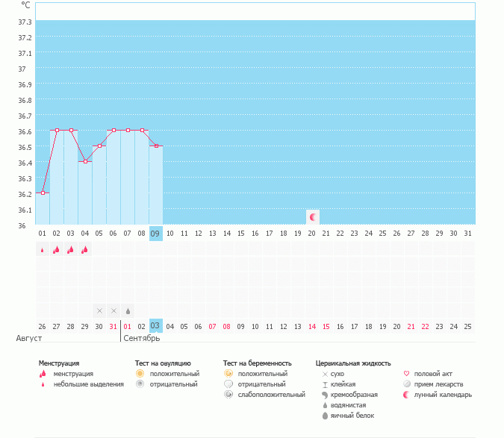This screenshot has width=504, height=438.
Task: Click the intercourse heart icon in the legend
Action: click(407, 373)
